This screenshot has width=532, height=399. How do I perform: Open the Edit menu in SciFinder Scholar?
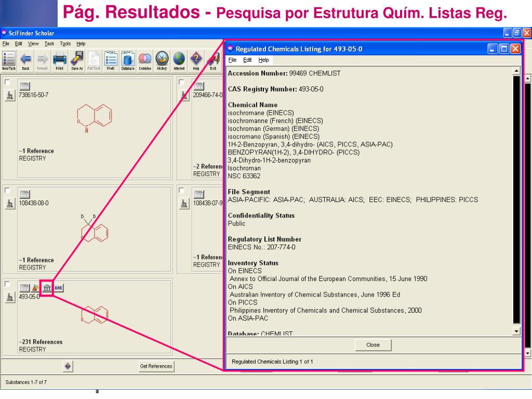[18, 44]
